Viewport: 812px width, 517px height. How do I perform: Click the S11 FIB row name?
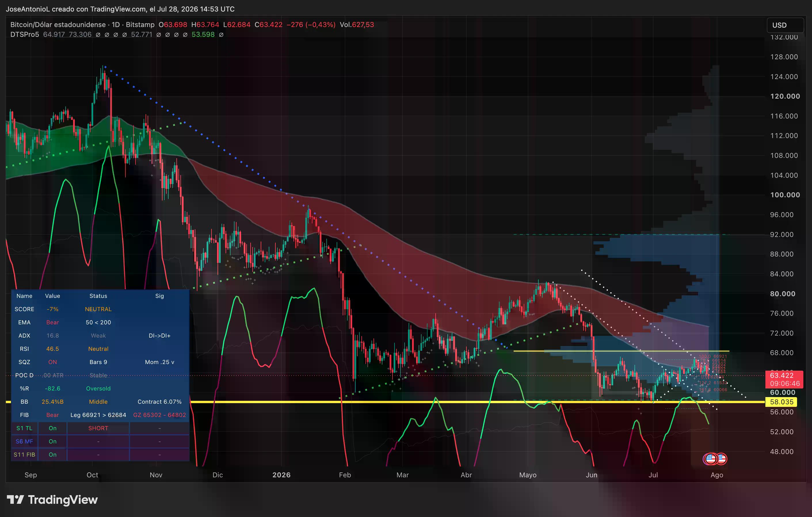coord(24,455)
